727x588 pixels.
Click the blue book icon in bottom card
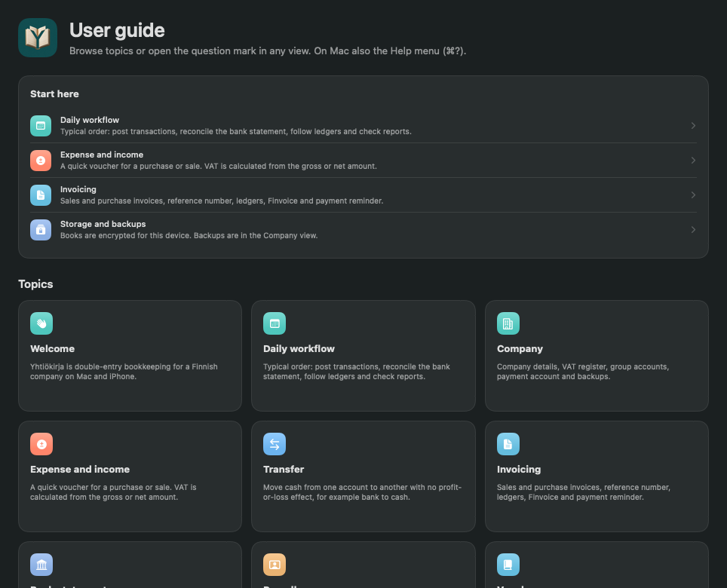[508, 565]
